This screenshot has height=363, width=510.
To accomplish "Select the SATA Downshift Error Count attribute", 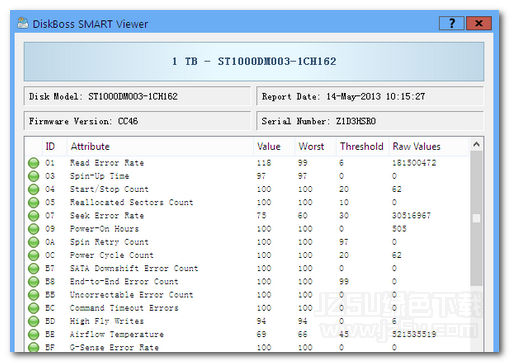I will (x=134, y=268).
